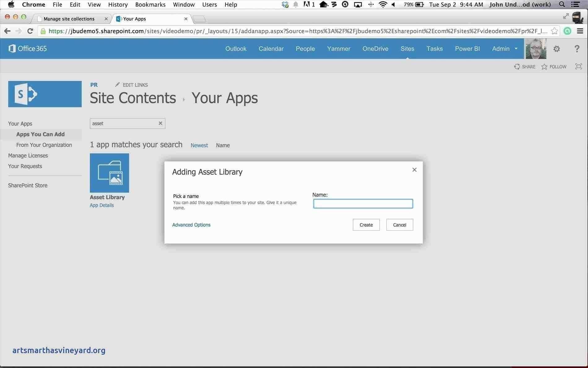This screenshot has height=368, width=588.
Task: Open the Chrome Users menu
Action: (209, 4)
